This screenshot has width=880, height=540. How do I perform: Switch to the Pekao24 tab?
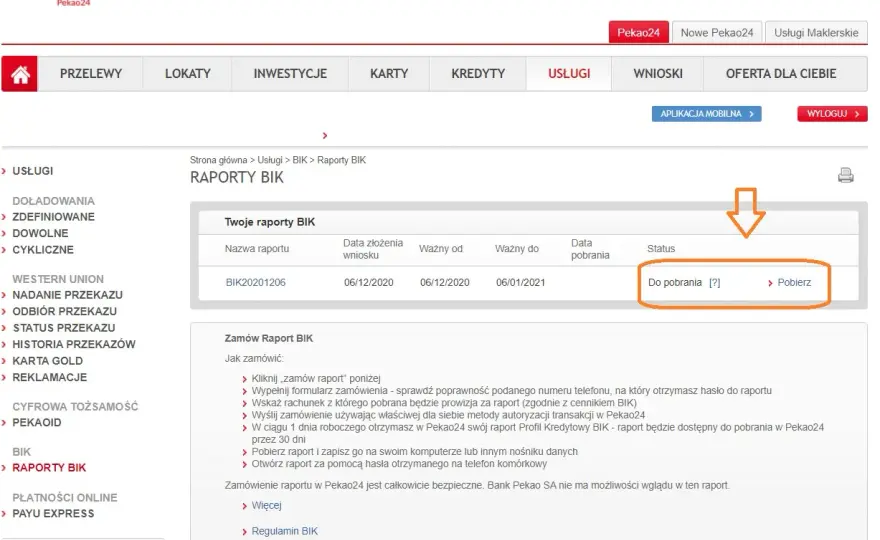pos(639,33)
